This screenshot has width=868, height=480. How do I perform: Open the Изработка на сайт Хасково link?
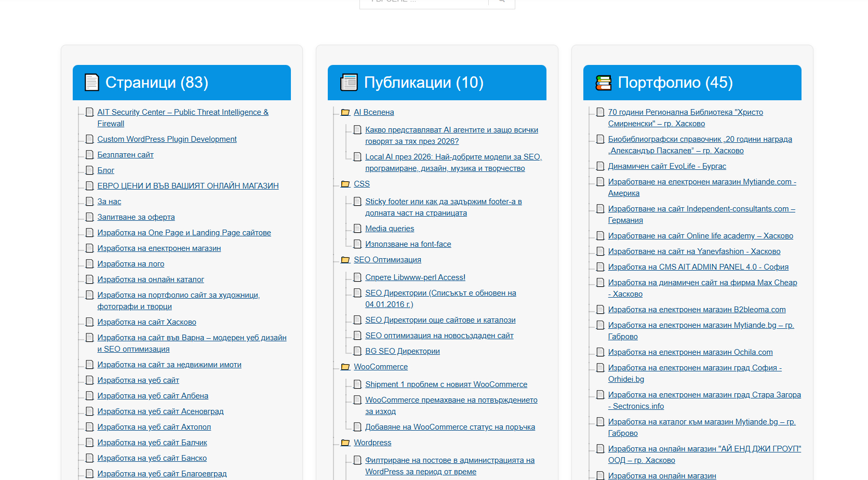[x=146, y=322]
